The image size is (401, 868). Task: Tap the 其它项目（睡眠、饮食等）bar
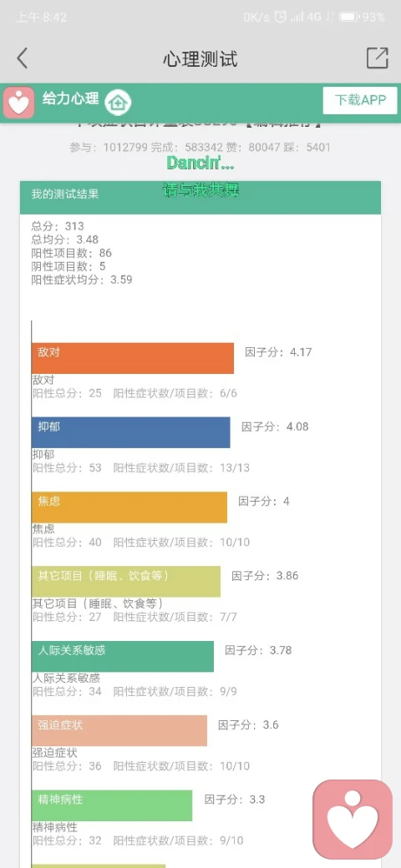[126, 581]
